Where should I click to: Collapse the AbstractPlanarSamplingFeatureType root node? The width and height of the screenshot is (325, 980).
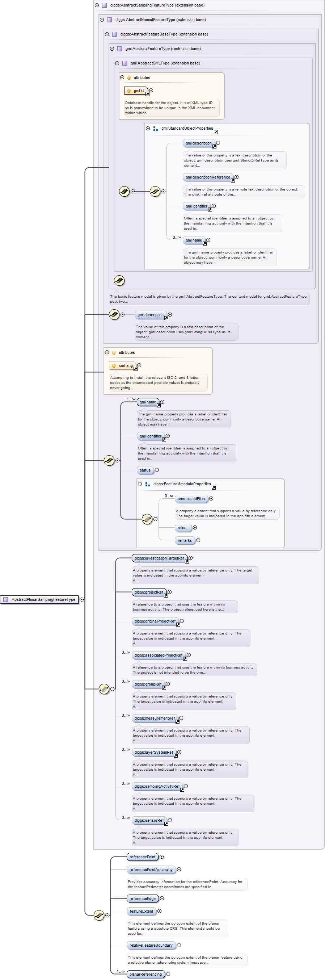(x=82, y=599)
